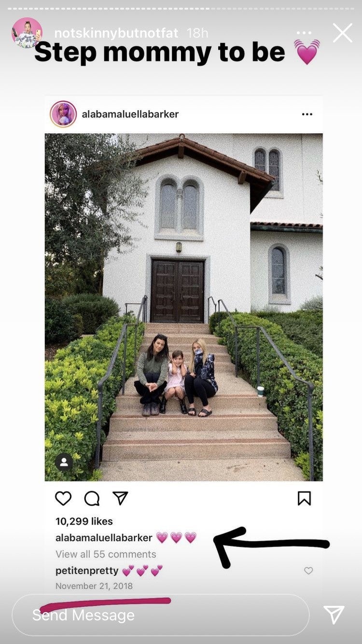Like the post with the heart icon
This screenshot has width=362, height=644.
(63, 498)
